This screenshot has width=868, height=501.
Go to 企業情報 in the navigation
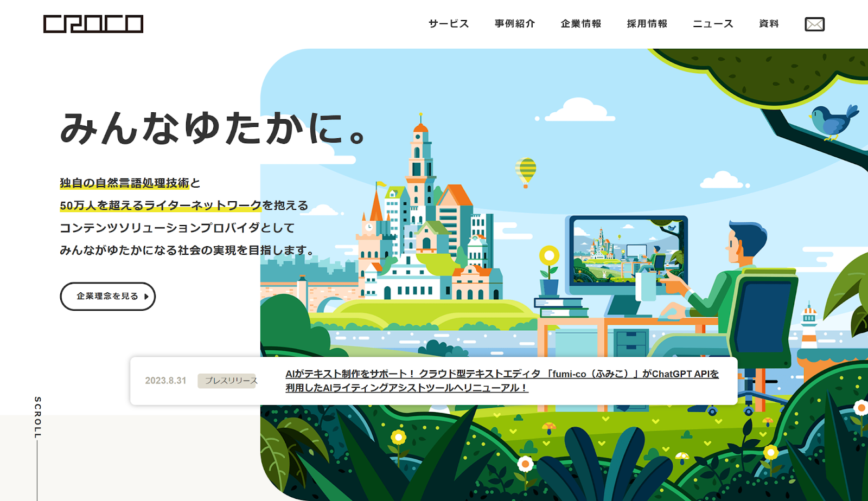pyautogui.click(x=580, y=24)
